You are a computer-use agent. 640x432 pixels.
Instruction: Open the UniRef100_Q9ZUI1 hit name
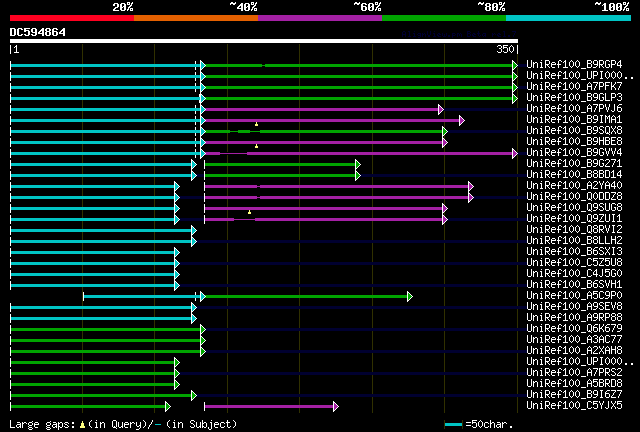(x=574, y=218)
